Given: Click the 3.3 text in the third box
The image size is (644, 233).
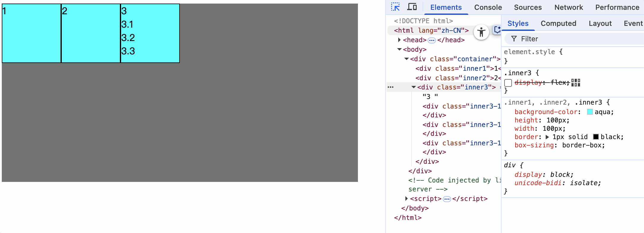Looking at the screenshot, I should tap(128, 51).
